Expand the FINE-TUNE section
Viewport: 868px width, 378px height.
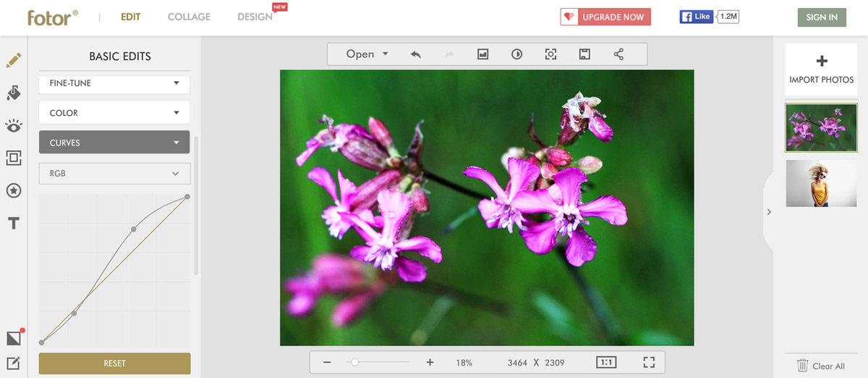[114, 83]
